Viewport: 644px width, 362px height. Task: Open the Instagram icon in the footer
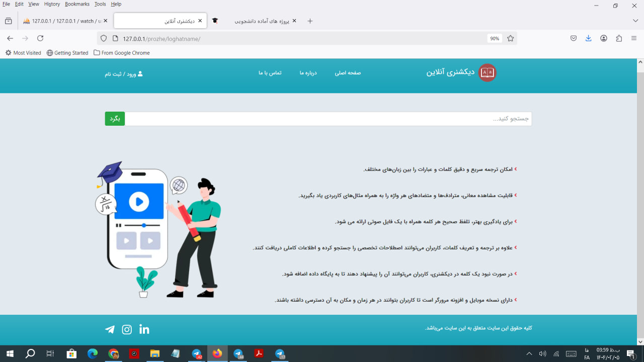point(127,329)
